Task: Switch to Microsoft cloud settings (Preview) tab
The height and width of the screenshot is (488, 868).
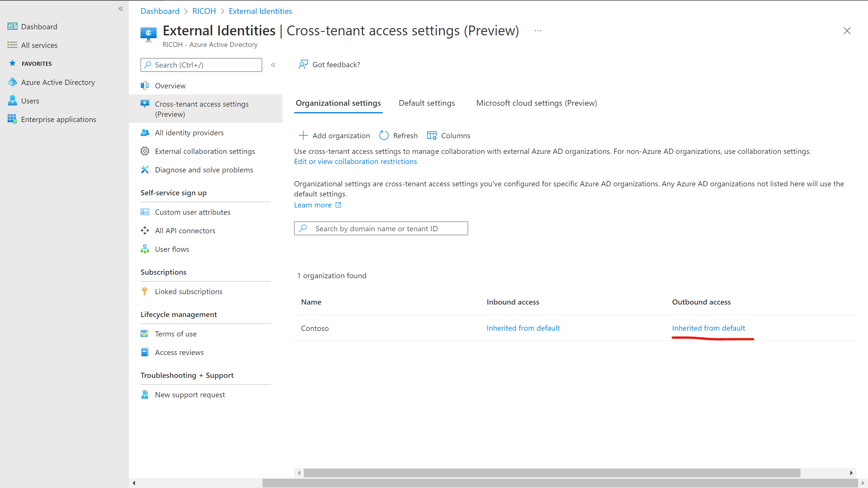Action: 537,103
